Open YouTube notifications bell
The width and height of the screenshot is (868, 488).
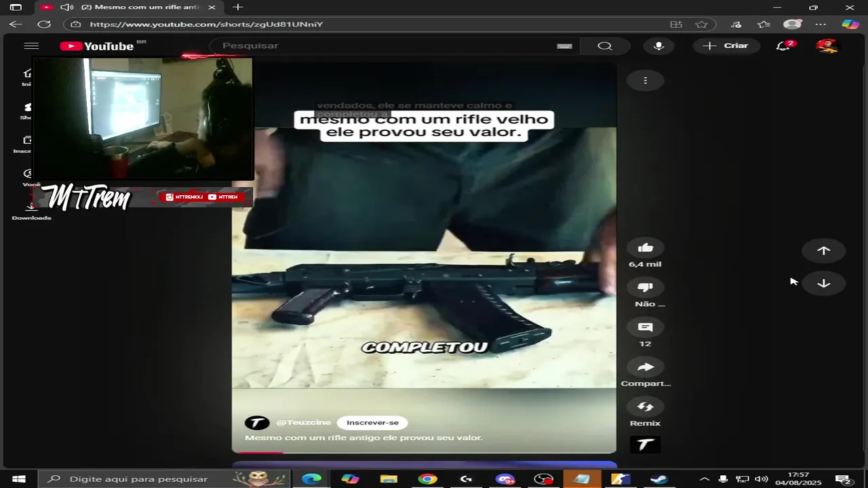tap(784, 45)
